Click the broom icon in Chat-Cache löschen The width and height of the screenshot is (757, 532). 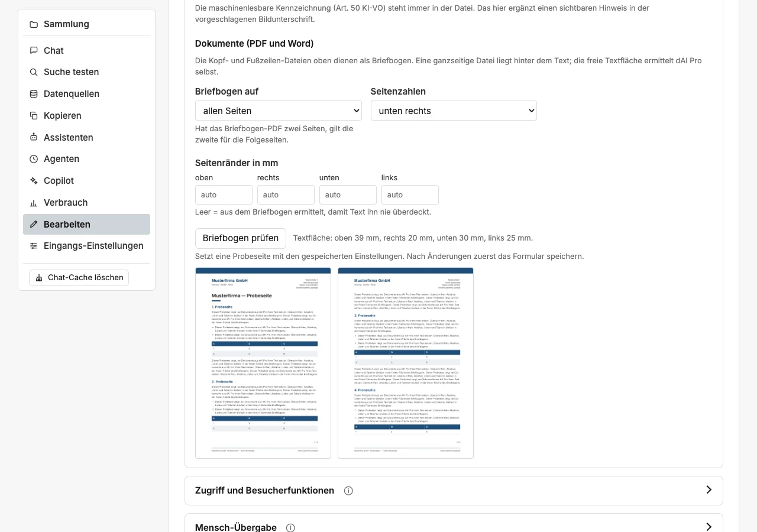pos(40,278)
